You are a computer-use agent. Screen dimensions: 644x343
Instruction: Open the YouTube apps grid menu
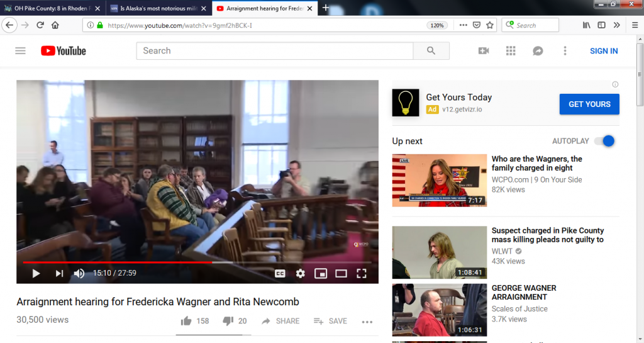[x=511, y=51]
